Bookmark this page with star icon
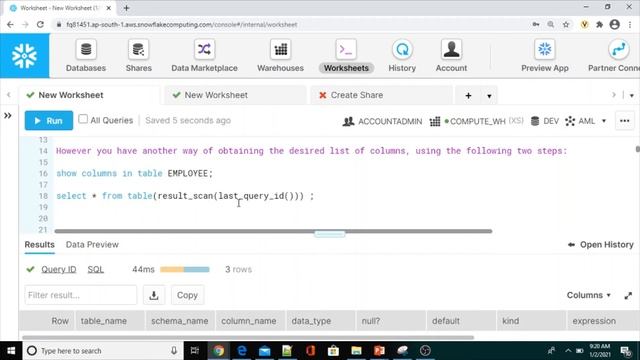The height and width of the screenshot is (360, 640). click(566, 24)
